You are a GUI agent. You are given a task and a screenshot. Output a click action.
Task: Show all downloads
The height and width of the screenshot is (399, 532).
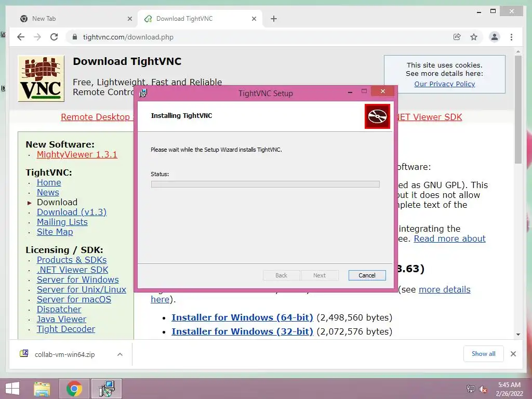(484, 354)
